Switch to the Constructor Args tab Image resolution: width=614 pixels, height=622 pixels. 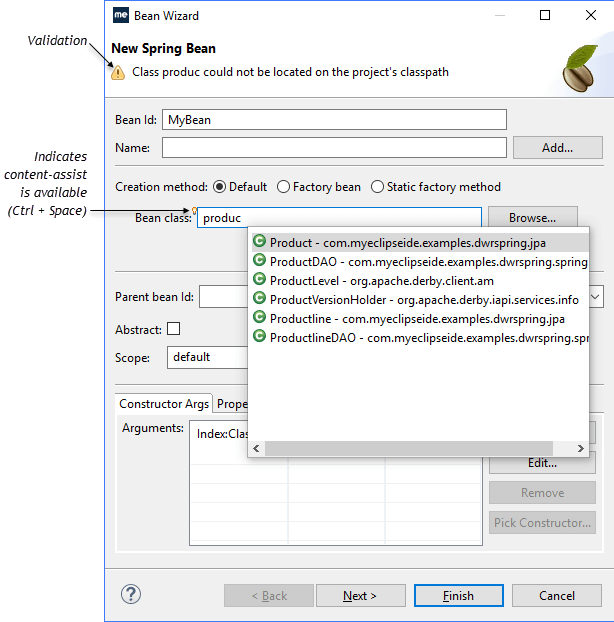click(x=164, y=404)
